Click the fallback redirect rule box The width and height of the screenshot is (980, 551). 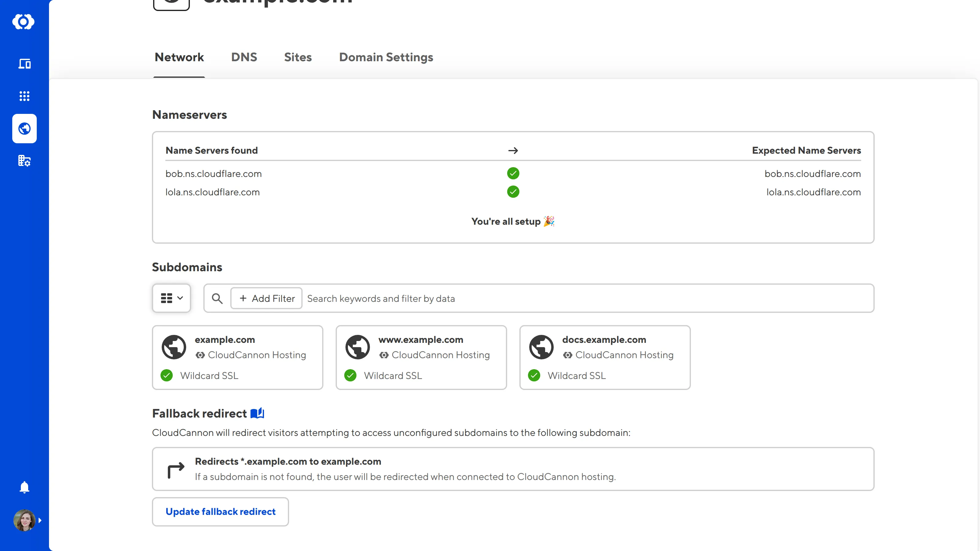(x=513, y=469)
